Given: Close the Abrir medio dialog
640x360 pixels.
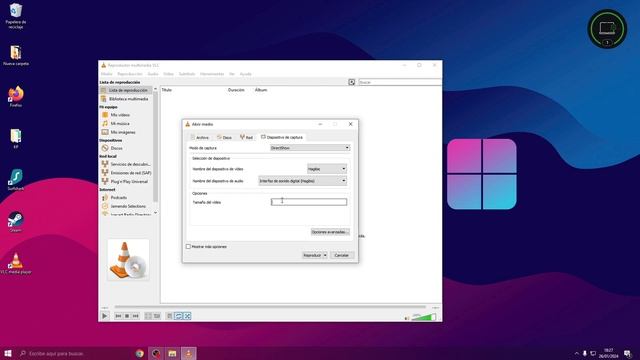Looking at the screenshot, I should coord(351,124).
